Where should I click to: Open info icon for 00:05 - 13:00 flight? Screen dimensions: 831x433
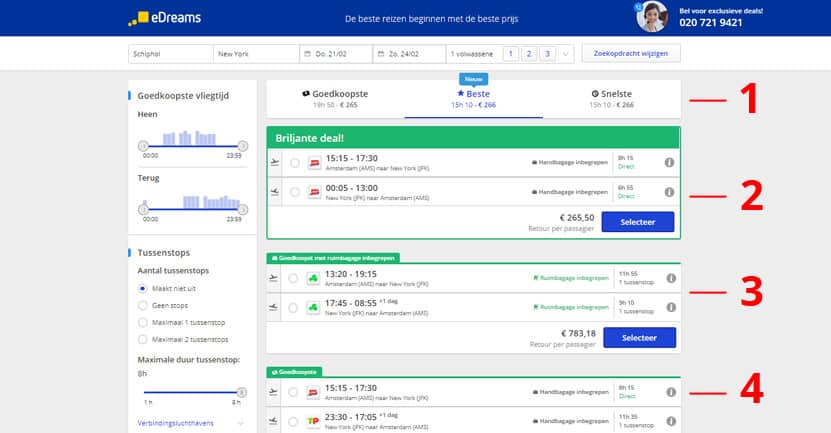tap(669, 192)
